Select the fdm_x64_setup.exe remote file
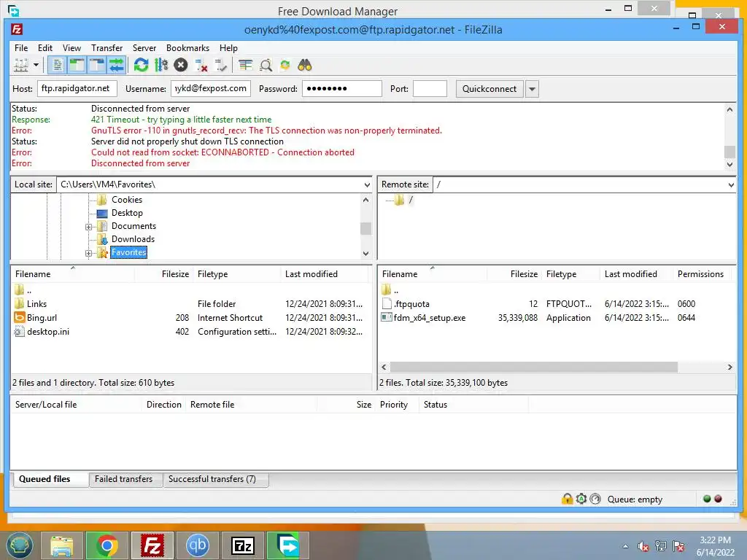747x560 pixels. (429, 318)
